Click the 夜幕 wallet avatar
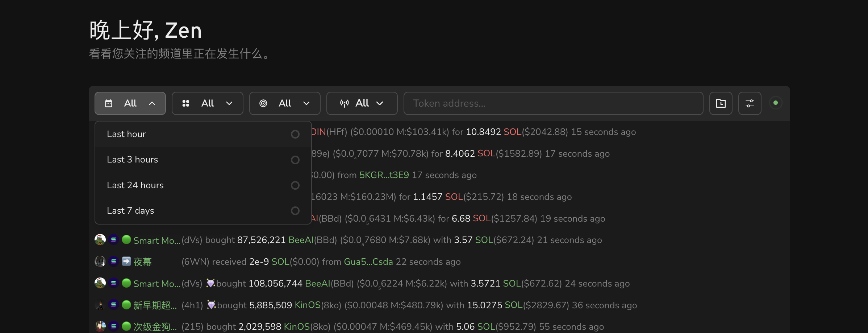This screenshot has height=333, width=868. [x=100, y=262]
